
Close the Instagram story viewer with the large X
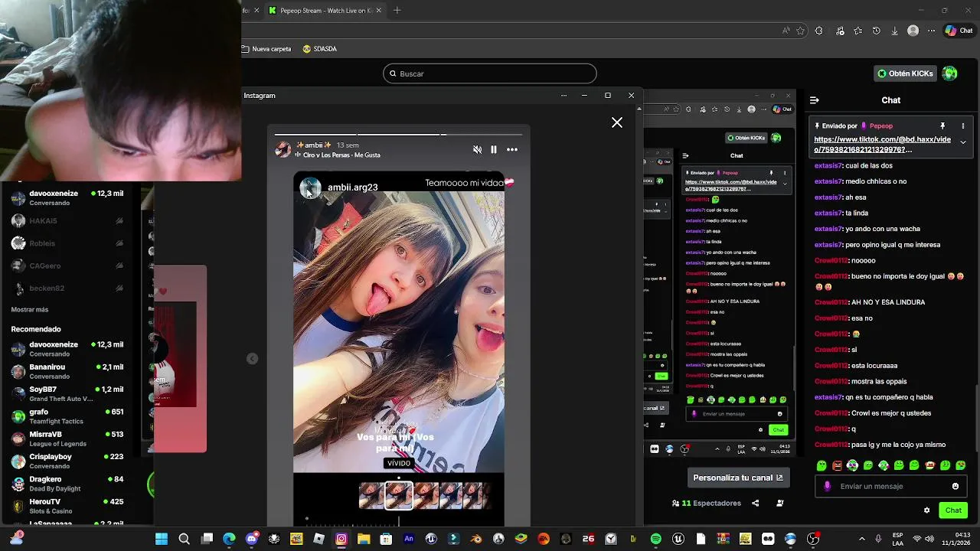pyautogui.click(x=617, y=122)
